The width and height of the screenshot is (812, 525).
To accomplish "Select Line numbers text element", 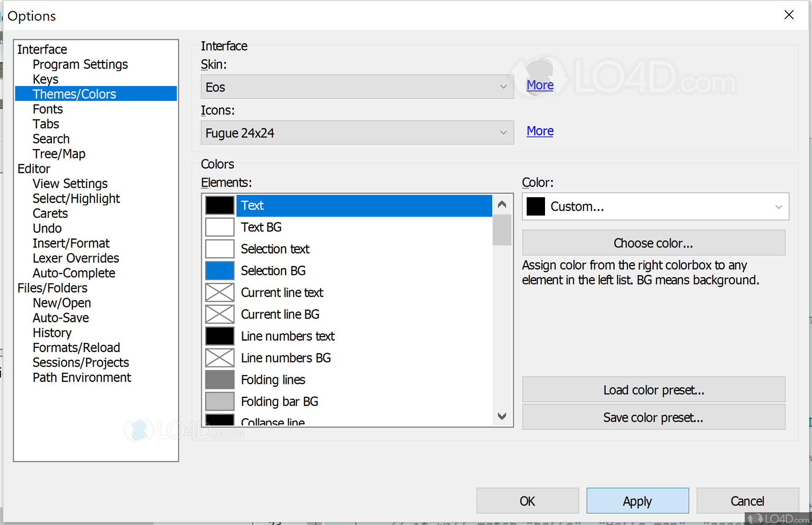I will click(x=288, y=337).
